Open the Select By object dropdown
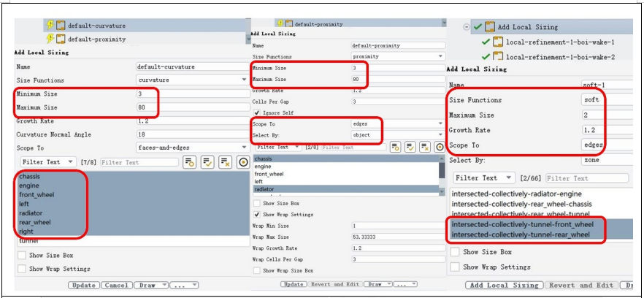This screenshot has height=298, width=644. click(398, 134)
